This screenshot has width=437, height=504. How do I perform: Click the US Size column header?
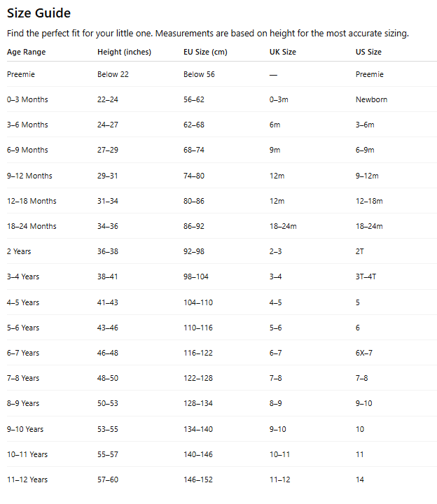tap(368, 52)
